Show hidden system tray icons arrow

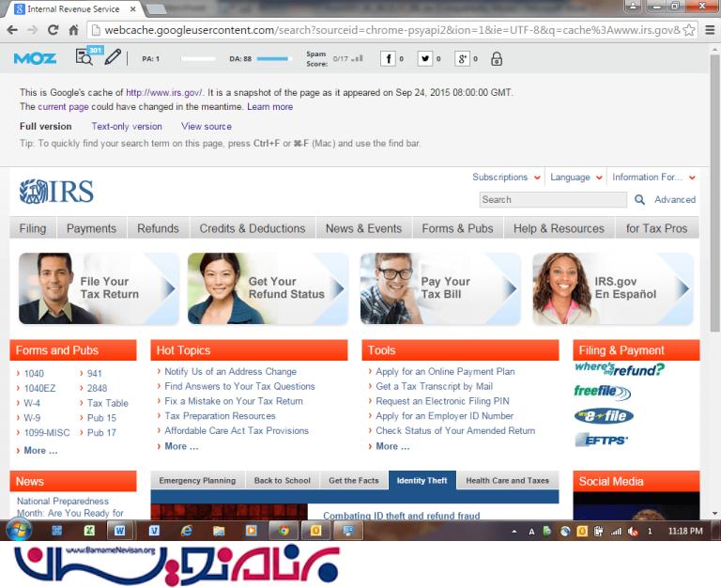pos(514,532)
